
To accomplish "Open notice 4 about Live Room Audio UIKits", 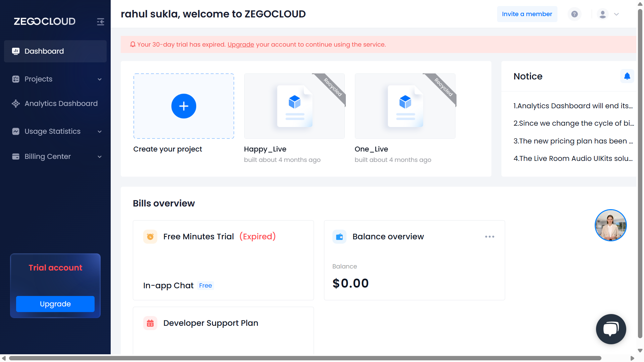I will (x=573, y=159).
